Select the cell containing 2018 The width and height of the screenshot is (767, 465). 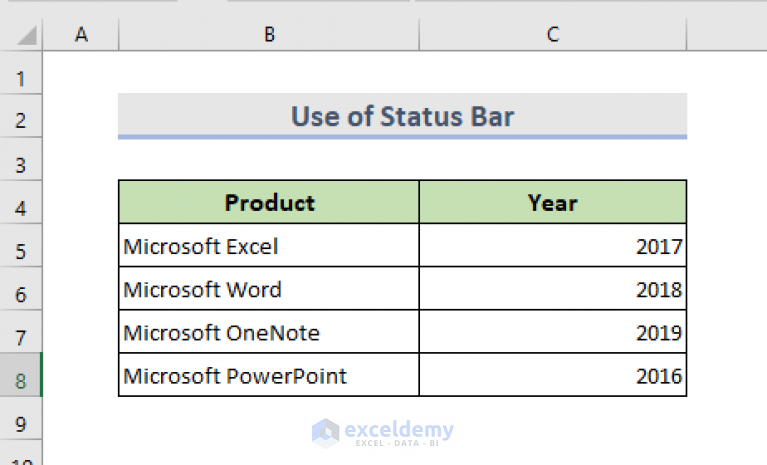[x=553, y=288]
